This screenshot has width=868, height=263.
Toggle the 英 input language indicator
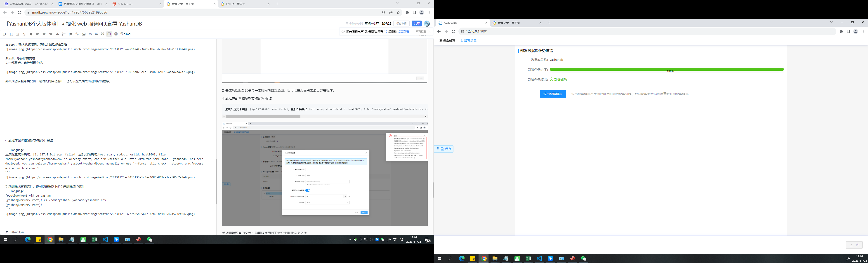[x=395, y=240]
